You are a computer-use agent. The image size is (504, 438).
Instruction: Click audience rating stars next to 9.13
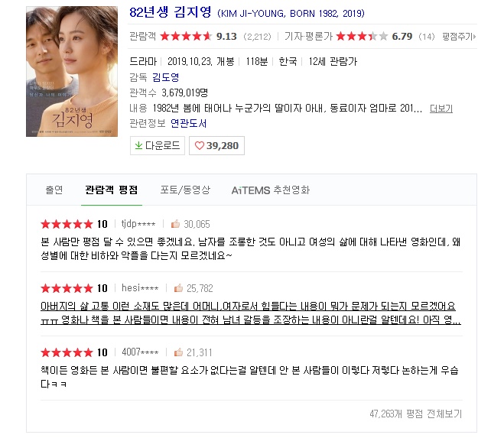186,37
